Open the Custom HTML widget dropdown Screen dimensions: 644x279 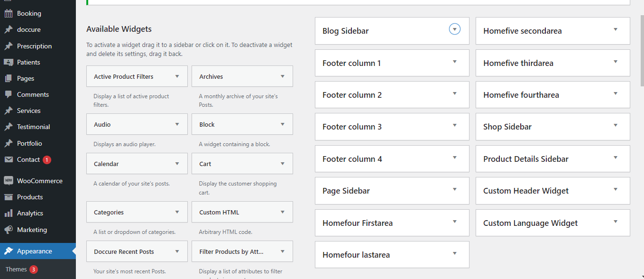(x=282, y=212)
